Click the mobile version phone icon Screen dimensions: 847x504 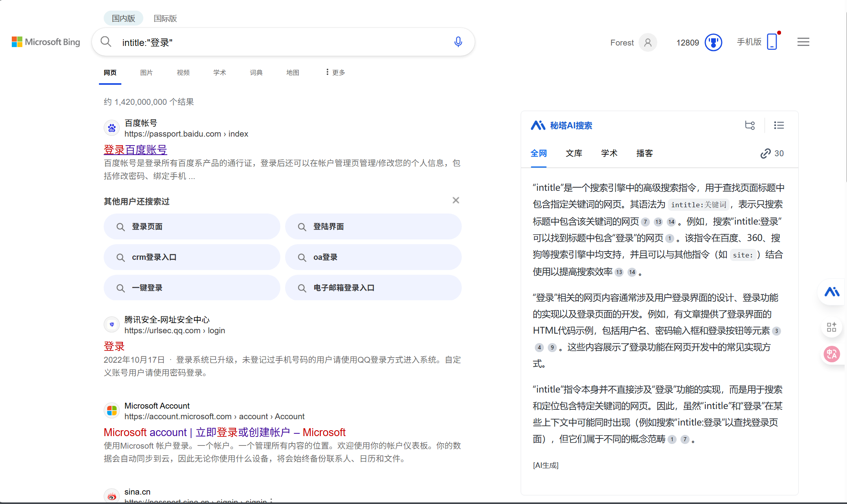coord(772,42)
